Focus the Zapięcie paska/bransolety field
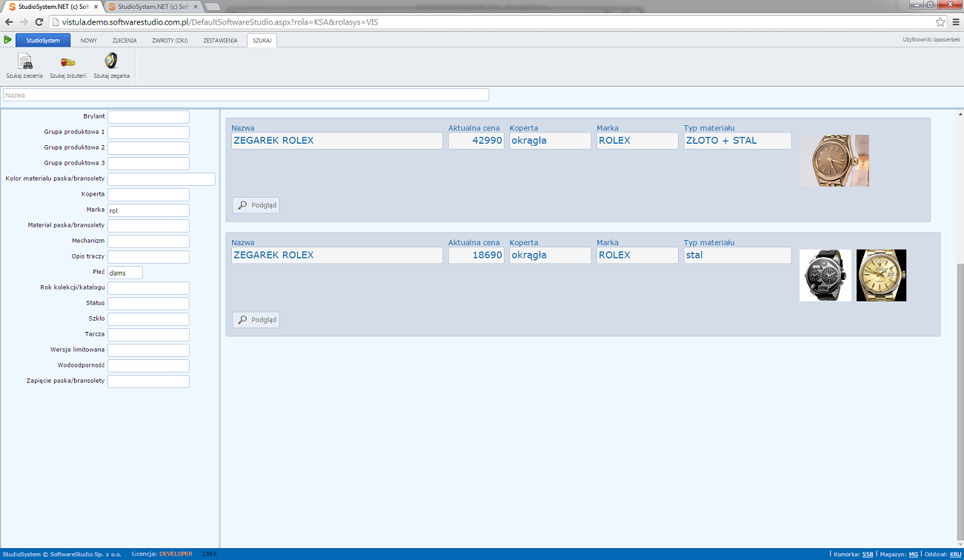Screen dimensions: 964x560 (x=148, y=381)
